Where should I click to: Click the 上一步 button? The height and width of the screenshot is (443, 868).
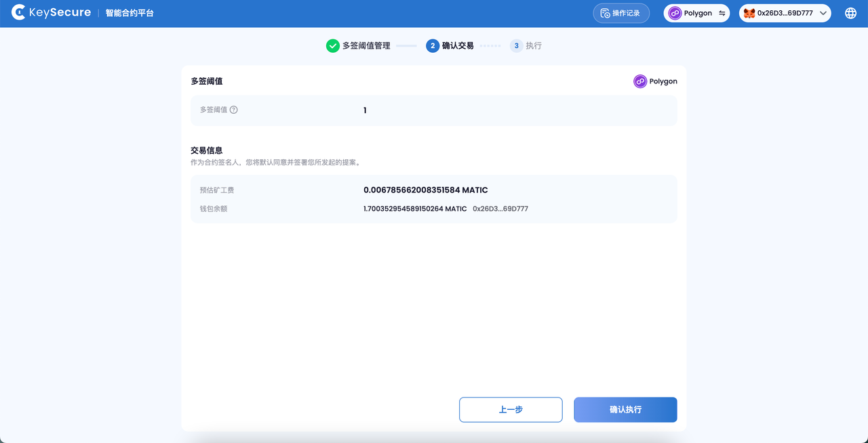coord(511,410)
